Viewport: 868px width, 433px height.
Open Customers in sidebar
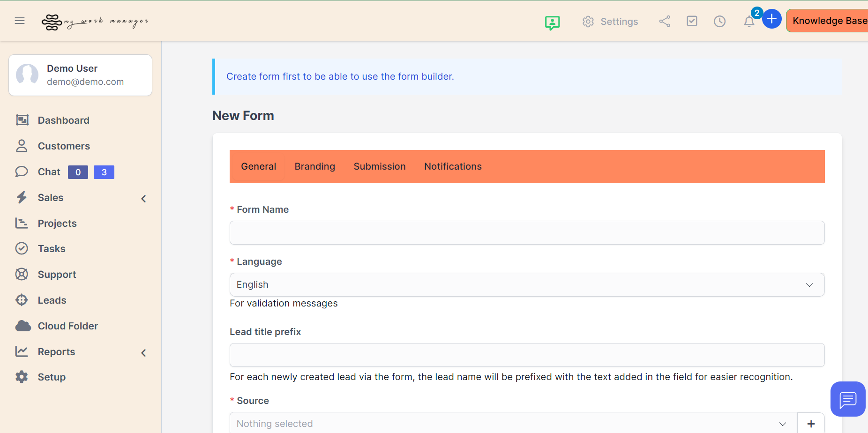click(x=64, y=146)
